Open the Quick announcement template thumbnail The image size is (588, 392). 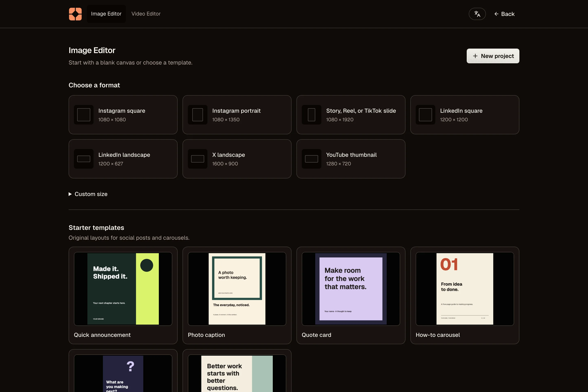point(123,289)
